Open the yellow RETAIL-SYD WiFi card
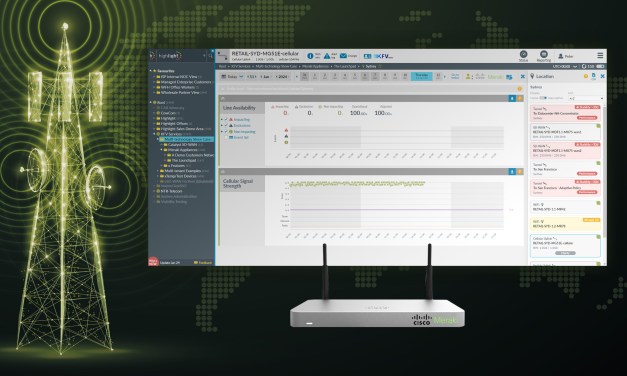 [566, 224]
